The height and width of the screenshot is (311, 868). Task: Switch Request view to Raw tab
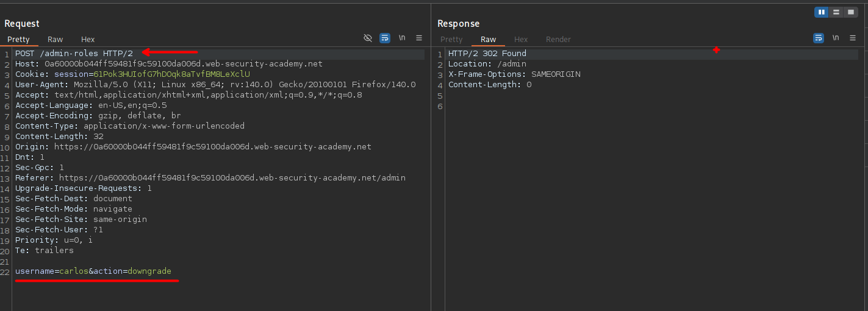[x=56, y=39]
